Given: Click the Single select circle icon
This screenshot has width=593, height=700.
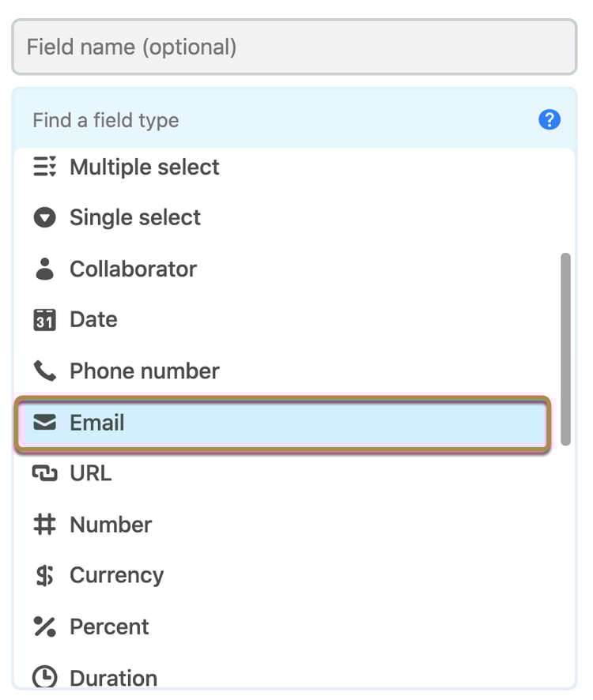Looking at the screenshot, I should [x=45, y=217].
